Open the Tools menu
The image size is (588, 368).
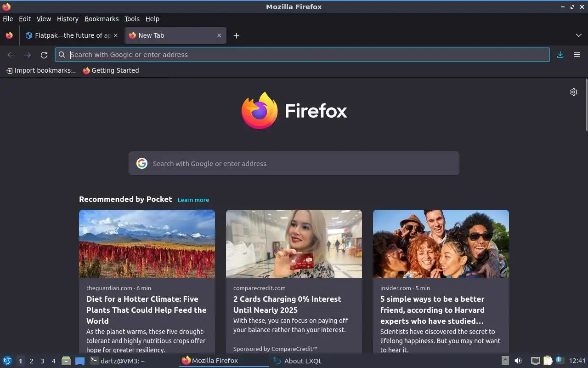(x=132, y=19)
